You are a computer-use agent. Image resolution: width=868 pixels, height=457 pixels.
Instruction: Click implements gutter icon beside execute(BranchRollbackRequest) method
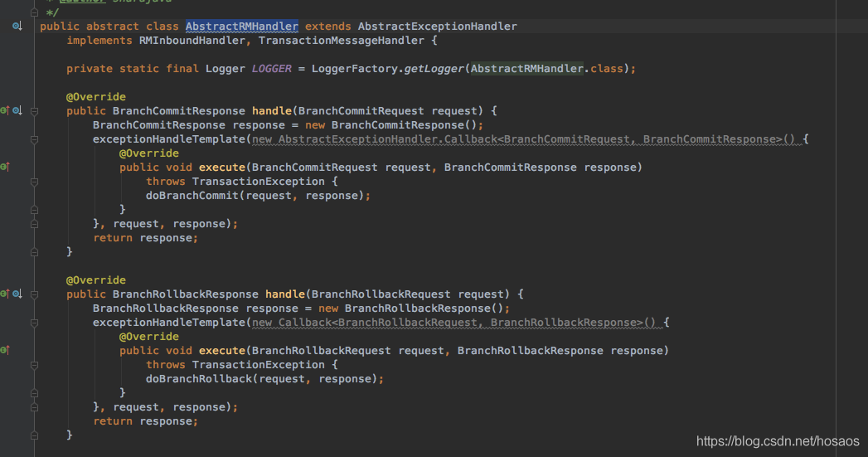coord(4,350)
